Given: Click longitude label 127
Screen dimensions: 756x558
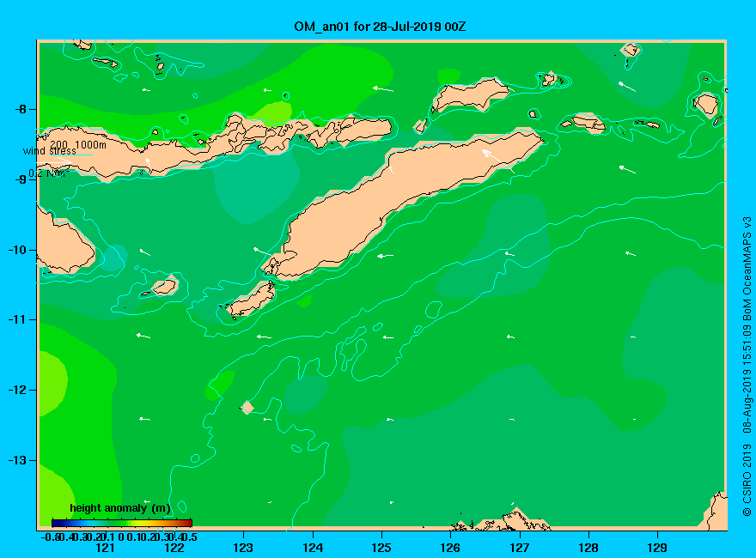Looking at the screenshot, I should [519, 548].
